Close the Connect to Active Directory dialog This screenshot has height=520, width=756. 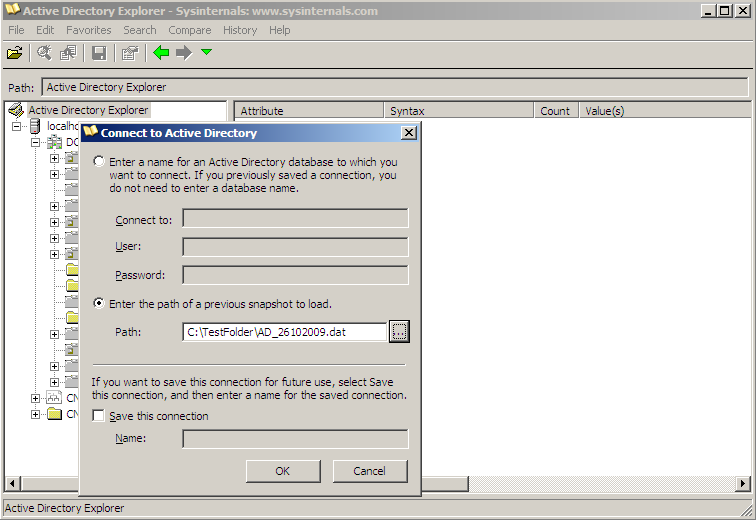click(409, 133)
